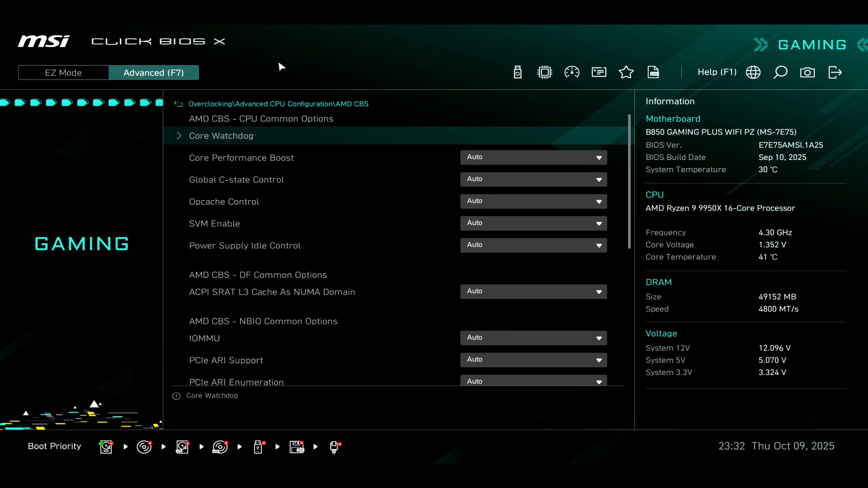Expand the Core Watchdog submenu
Screen dimensions: 868x488
(x=221, y=136)
